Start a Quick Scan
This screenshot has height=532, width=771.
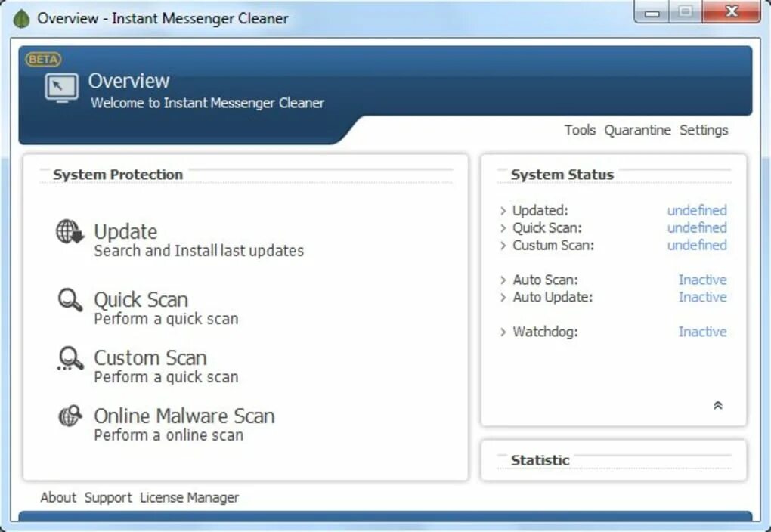tap(141, 299)
